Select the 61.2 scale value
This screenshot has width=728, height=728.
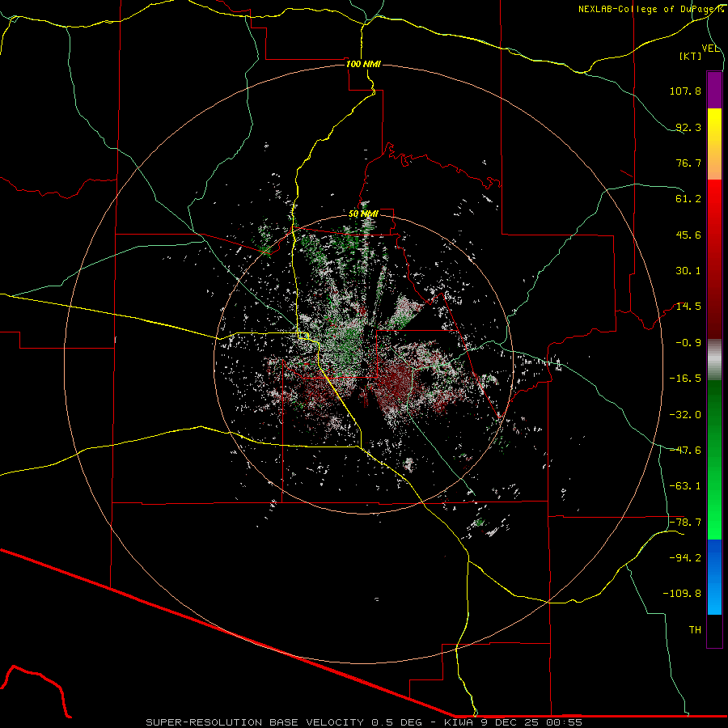[688, 199]
